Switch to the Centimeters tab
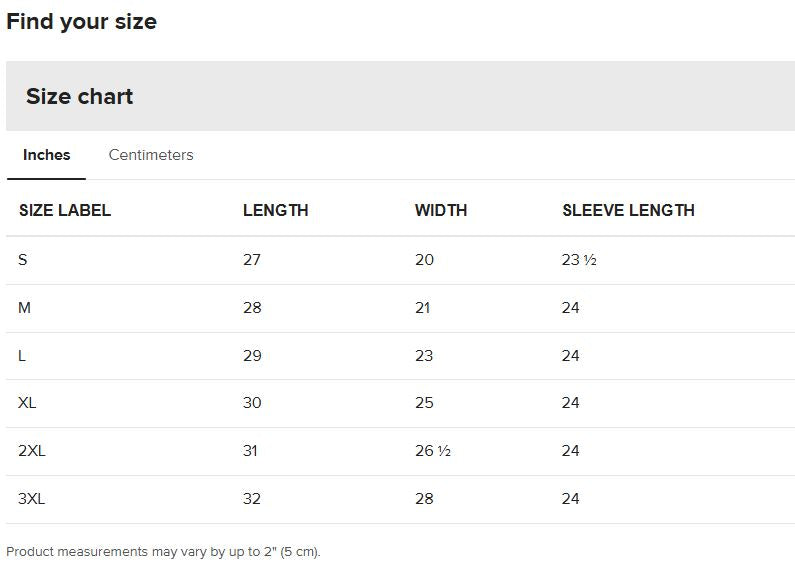This screenshot has height=576, width=795. [x=151, y=155]
